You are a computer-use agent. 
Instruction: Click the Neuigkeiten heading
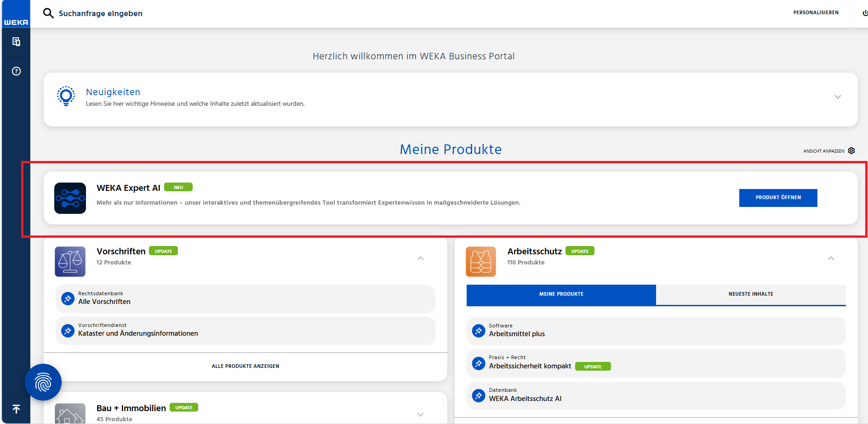click(x=113, y=92)
